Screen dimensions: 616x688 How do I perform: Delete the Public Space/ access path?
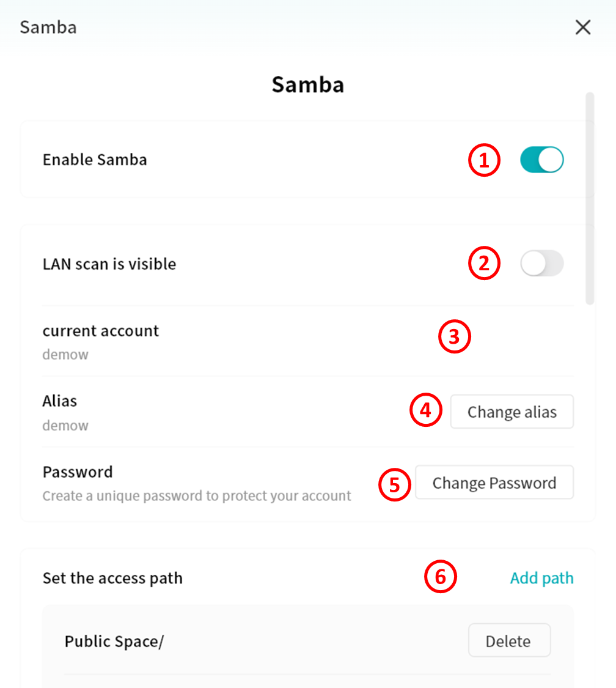click(508, 641)
